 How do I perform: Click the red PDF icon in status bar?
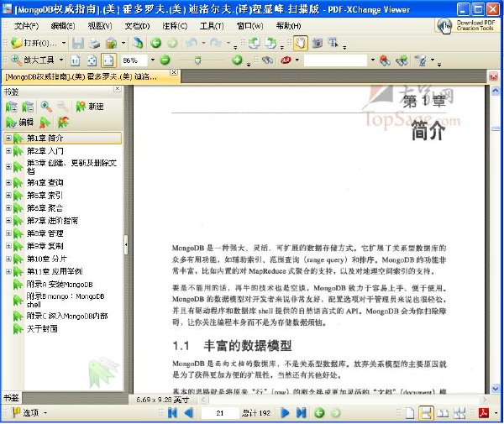point(484,413)
